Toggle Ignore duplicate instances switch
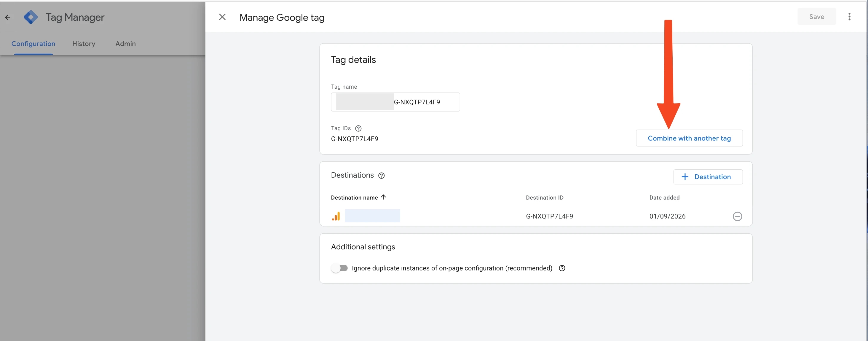Image resolution: width=868 pixels, height=341 pixels. coord(339,268)
